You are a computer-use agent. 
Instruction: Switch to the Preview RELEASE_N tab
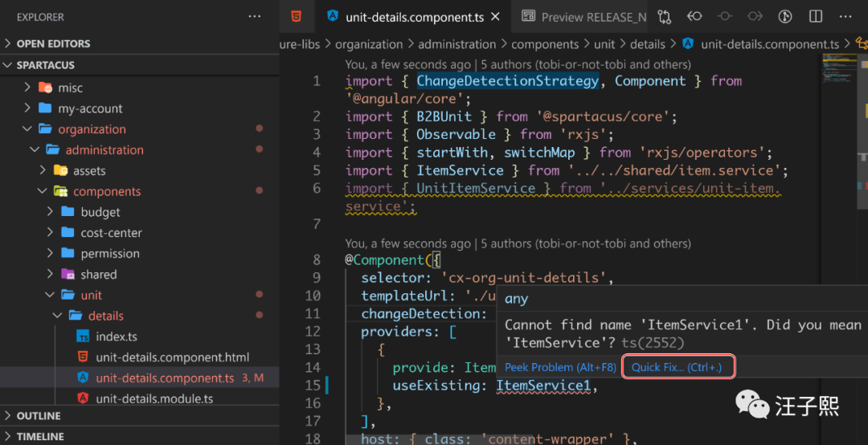[x=585, y=17]
